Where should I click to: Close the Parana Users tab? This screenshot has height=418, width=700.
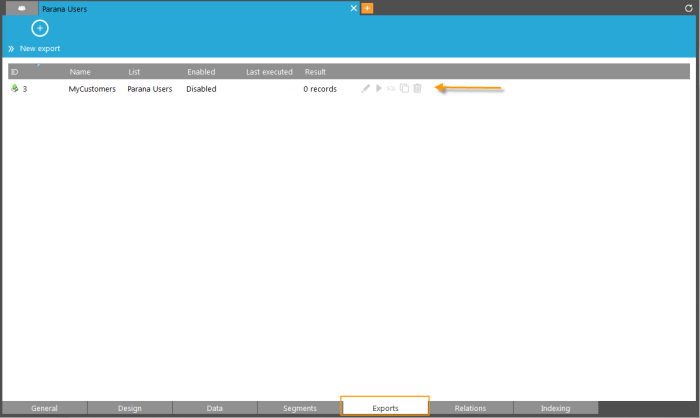[353, 8]
